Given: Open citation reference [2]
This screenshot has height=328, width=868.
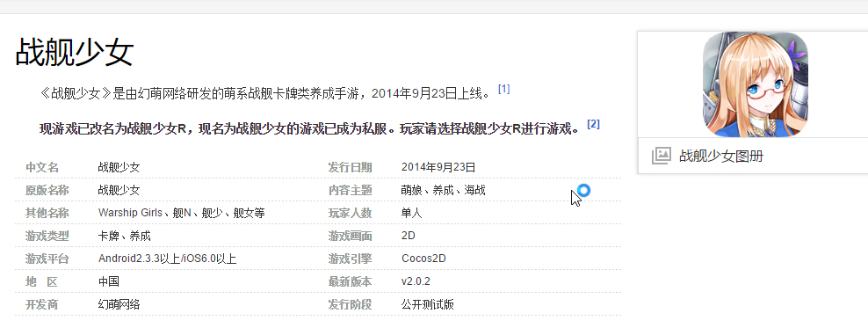Looking at the screenshot, I should 593,124.
